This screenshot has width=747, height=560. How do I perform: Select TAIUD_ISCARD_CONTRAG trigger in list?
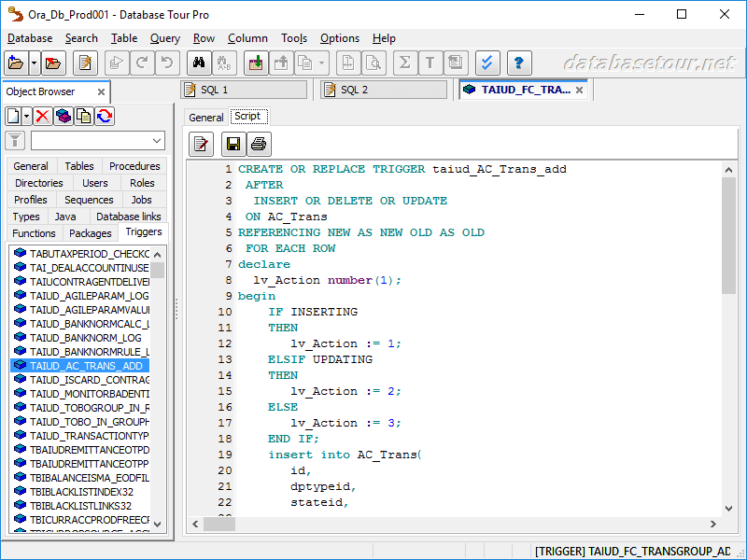coord(89,380)
